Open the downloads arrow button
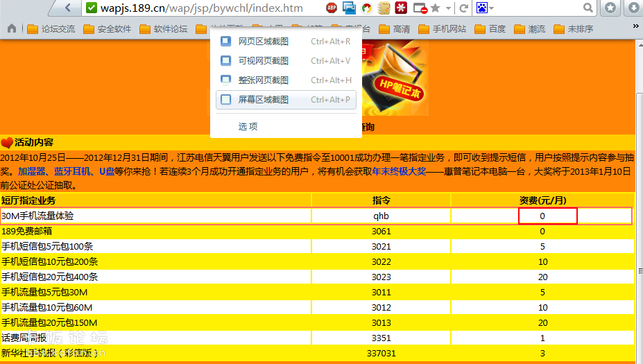Viewport: 643px width, 364px height. 633,8
